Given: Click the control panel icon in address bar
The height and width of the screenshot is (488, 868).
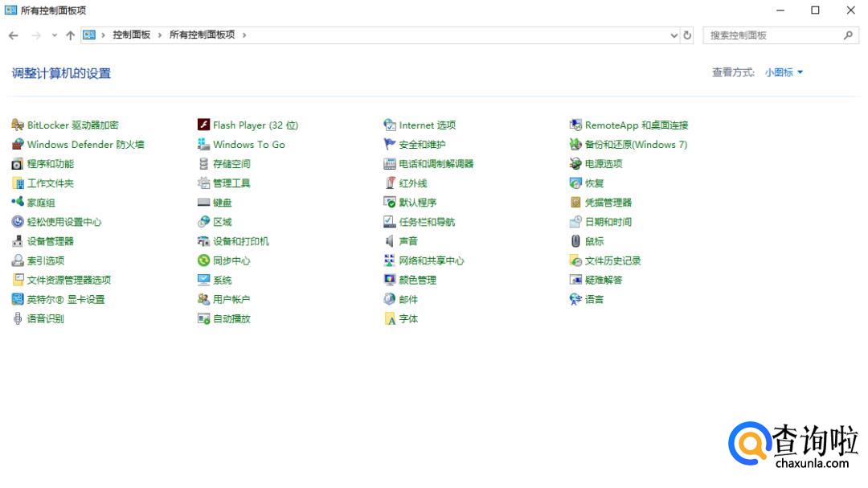Looking at the screenshot, I should click(89, 35).
